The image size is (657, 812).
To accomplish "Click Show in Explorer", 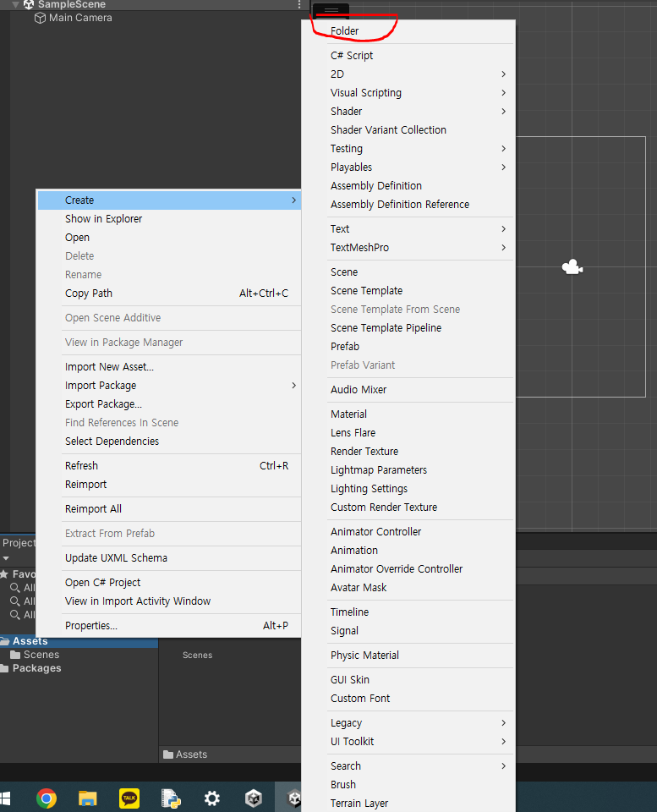I will [x=104, y=219].
